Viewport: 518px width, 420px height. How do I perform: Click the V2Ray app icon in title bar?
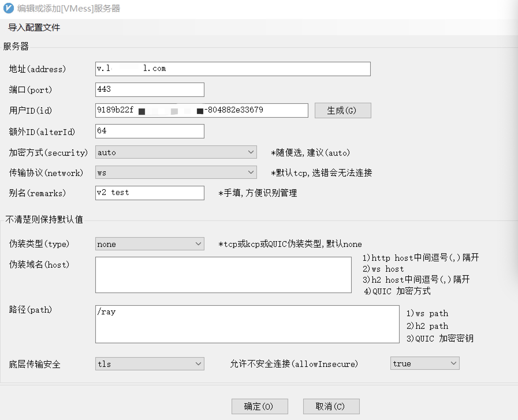pos(8,8)
